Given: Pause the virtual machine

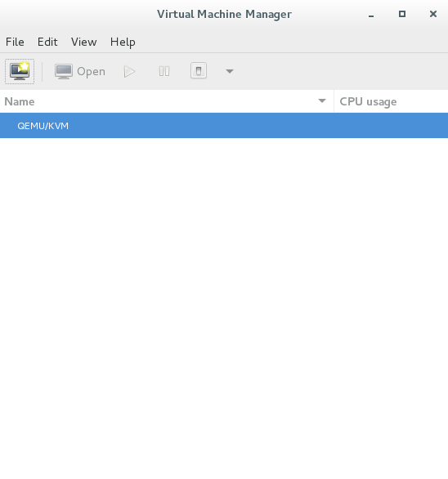Looking at the screenshot, I should (164, 71).
